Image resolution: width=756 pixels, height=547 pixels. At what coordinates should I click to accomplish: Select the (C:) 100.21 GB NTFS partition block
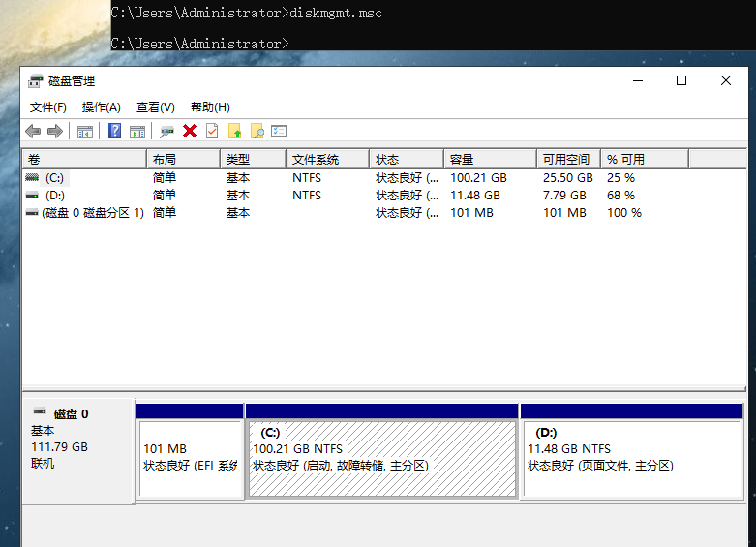coord(382,452)
